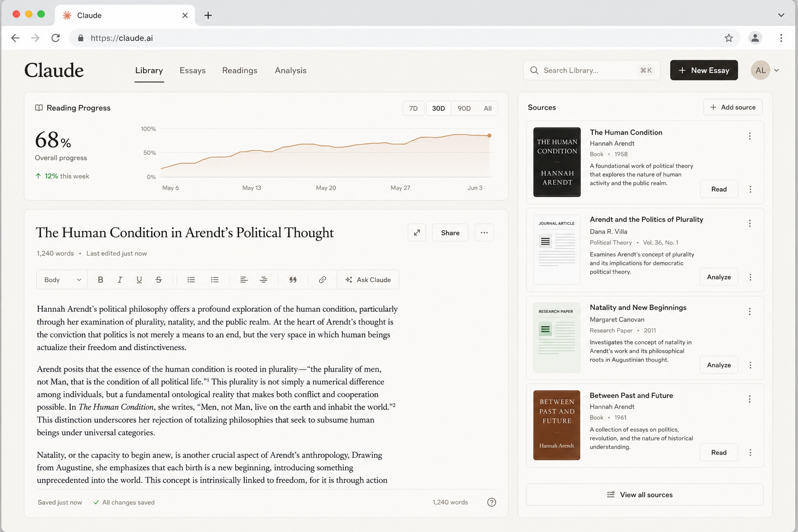Open the essay's three-dot more options
This screenshot has width=798, height=532.
(484, 233)
